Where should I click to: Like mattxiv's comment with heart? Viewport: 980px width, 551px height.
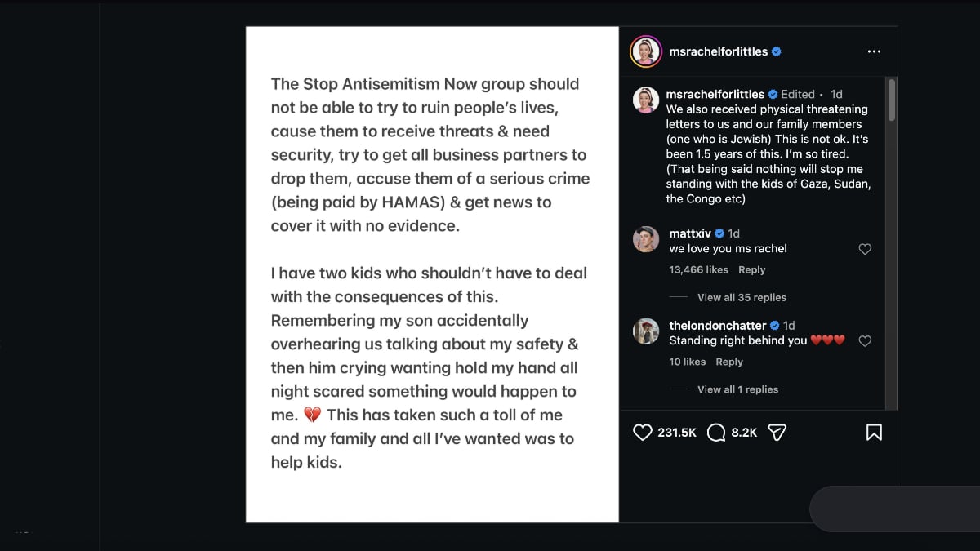[866, 249]
